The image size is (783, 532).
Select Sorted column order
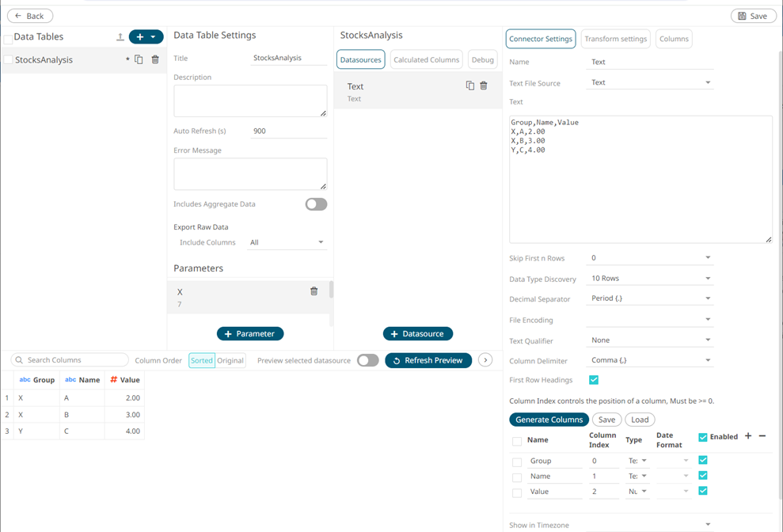pos(202,360)
